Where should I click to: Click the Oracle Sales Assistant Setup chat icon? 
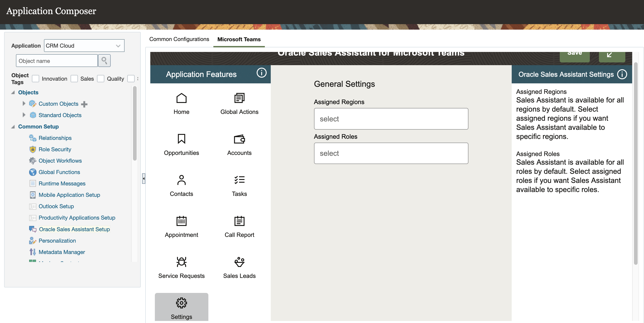[33, 229]
